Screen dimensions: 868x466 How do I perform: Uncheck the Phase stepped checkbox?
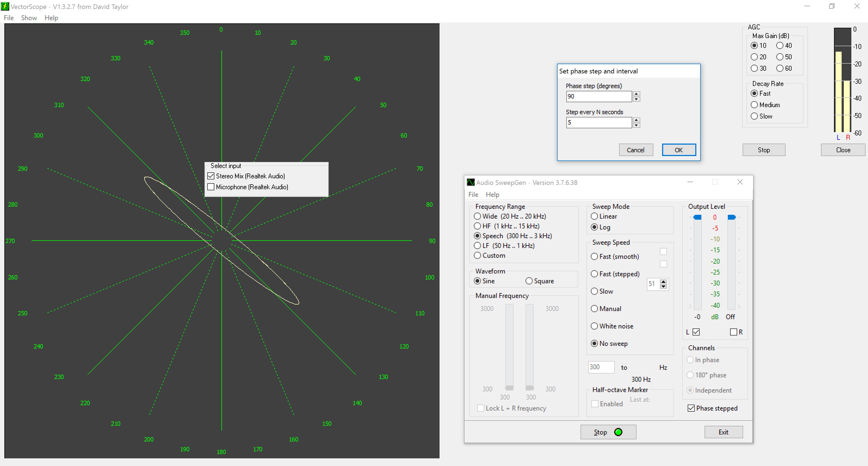click(691, 408)
